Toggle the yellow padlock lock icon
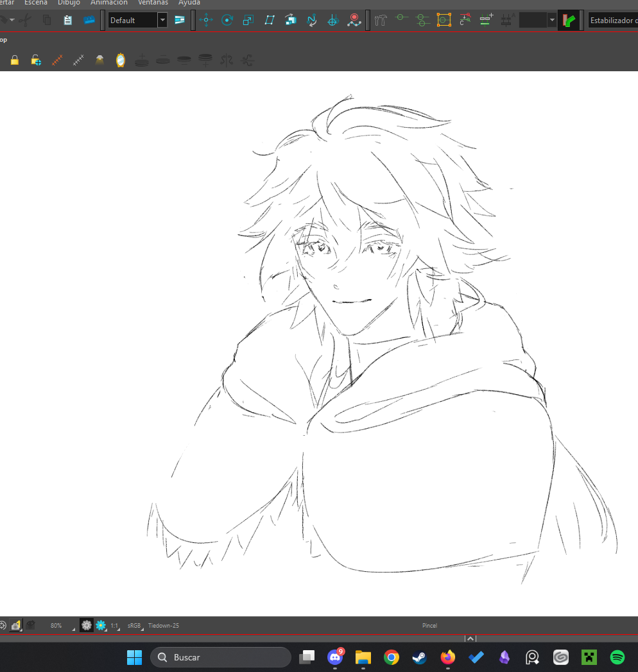Viewport: 638px width, 672px height. [15, 60]
